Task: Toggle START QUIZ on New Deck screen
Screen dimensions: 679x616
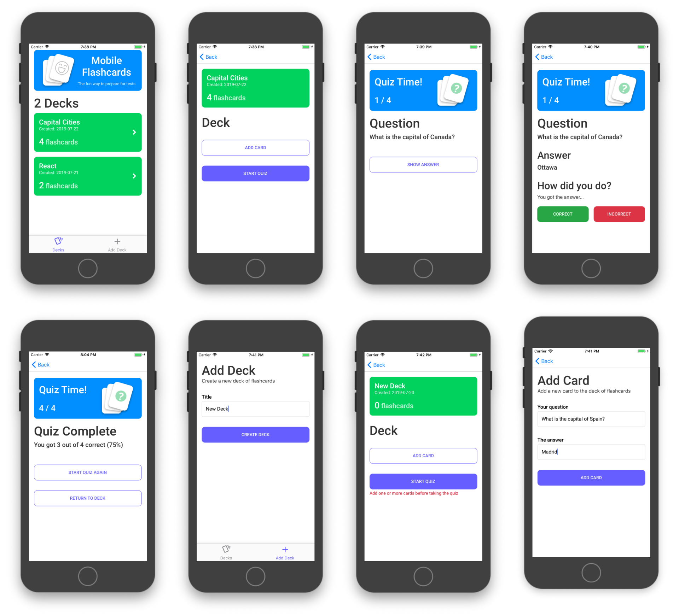Action: [423, 481]
